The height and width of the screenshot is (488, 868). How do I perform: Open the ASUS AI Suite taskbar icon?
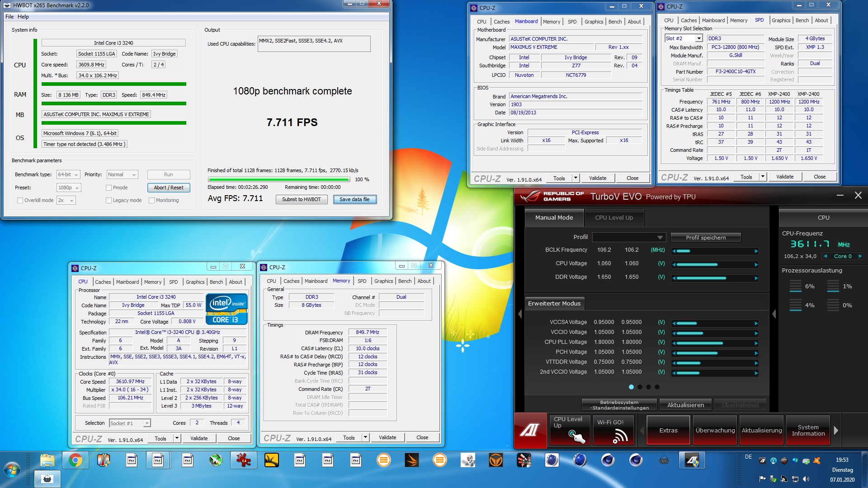pyautogui.click(x=692, y=460)
